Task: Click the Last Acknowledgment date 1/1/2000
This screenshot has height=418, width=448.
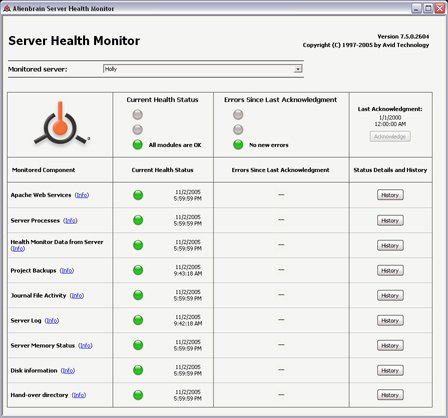Action: pos(390,117)
